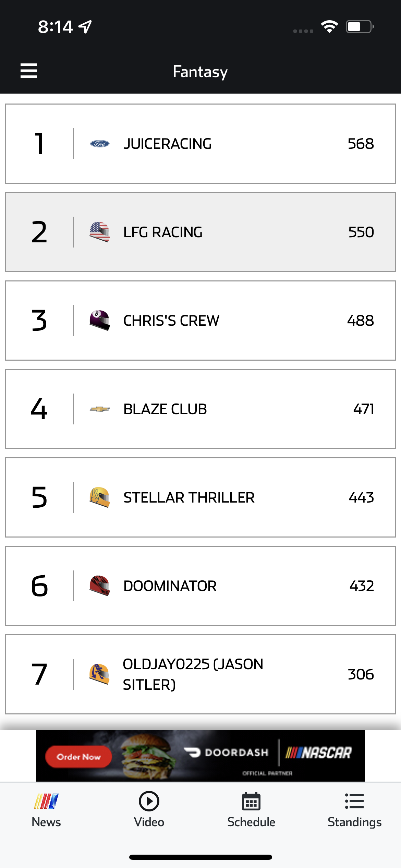This screenshot has height=868, width=401.
Task: Open the hamburger menu
Action: click(x=29, y=71)
